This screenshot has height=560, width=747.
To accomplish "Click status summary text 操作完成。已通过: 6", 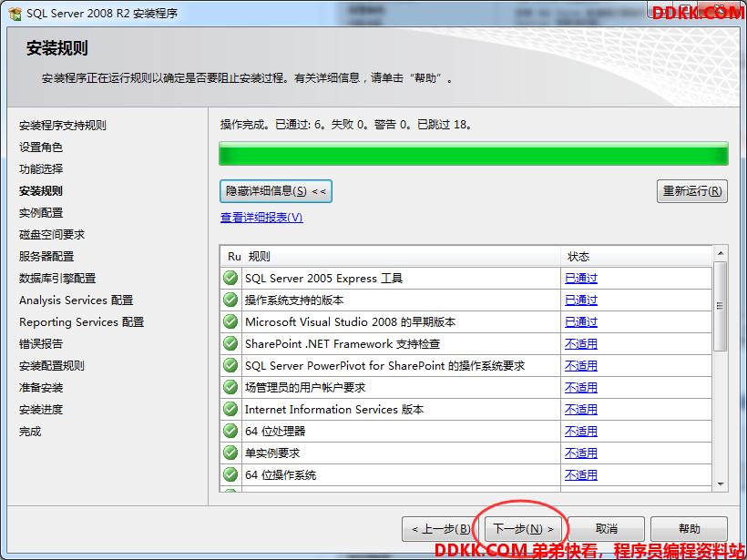I will (272, 125).
